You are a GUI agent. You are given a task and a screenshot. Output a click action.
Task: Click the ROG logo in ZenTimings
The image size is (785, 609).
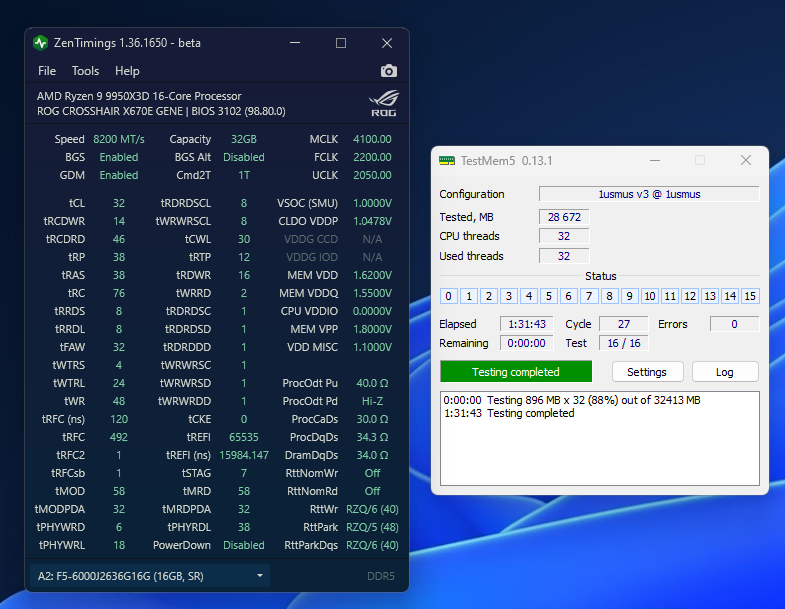[383, 103]
